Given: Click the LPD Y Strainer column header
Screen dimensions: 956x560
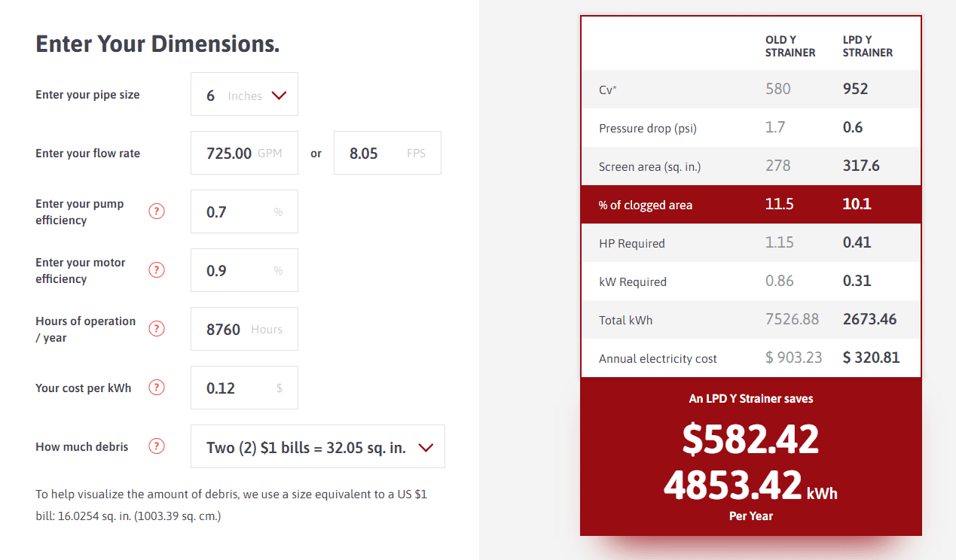Looking at the screenshot, I should pos(868,46).
